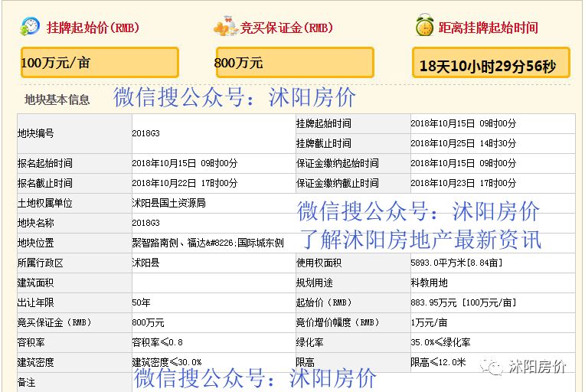The image size is (585, 392).
Task: Select the 地块基本信息 section heading
Action: (x=57, y=100)
